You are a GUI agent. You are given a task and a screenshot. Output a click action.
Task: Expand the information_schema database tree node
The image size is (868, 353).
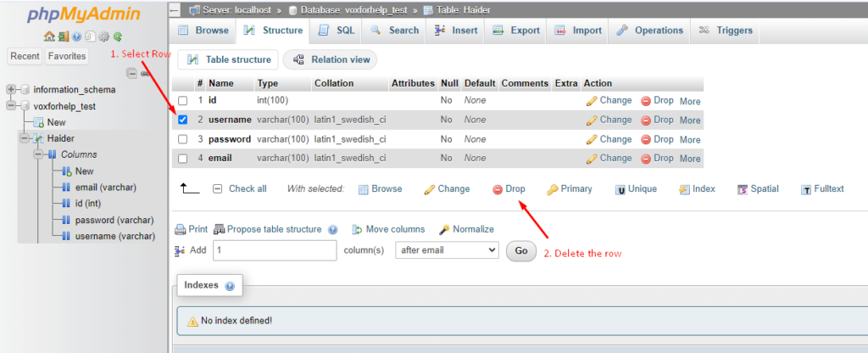(x=11, y=90)
